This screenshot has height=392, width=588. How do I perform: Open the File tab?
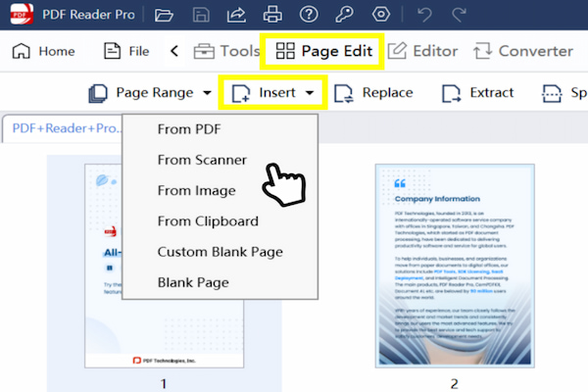point(126,51)
